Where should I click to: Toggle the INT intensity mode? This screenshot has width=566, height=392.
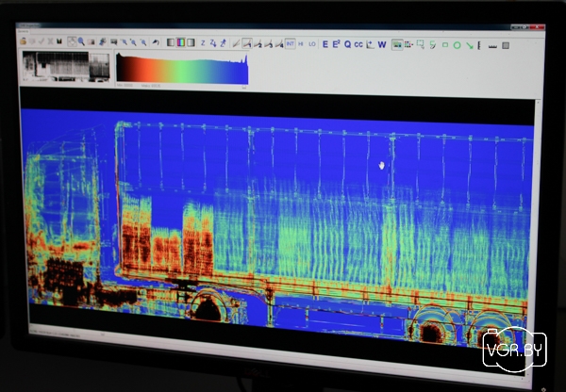pos(291,43)
